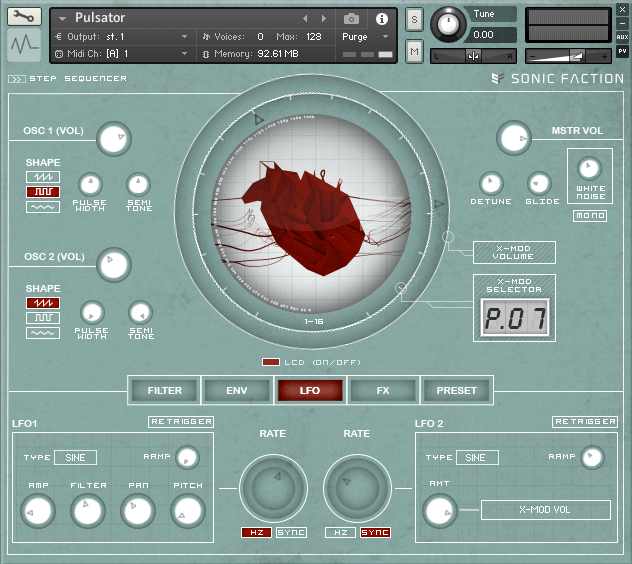The width and height of the screenshot is (632, 564).
Task: Toggle LFO1 Retrigger
Action: click(x=181, y=422)
